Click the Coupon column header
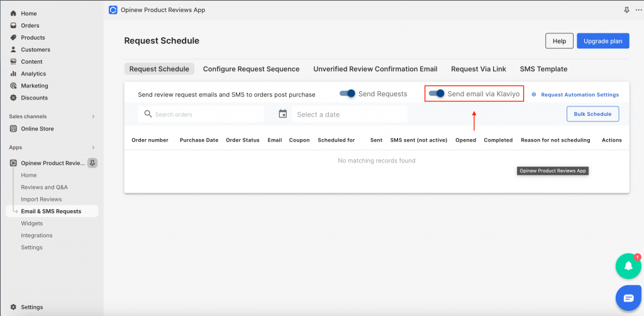Image resolution: width=644 pixels, height=316 pixels. tap(299, 140)
